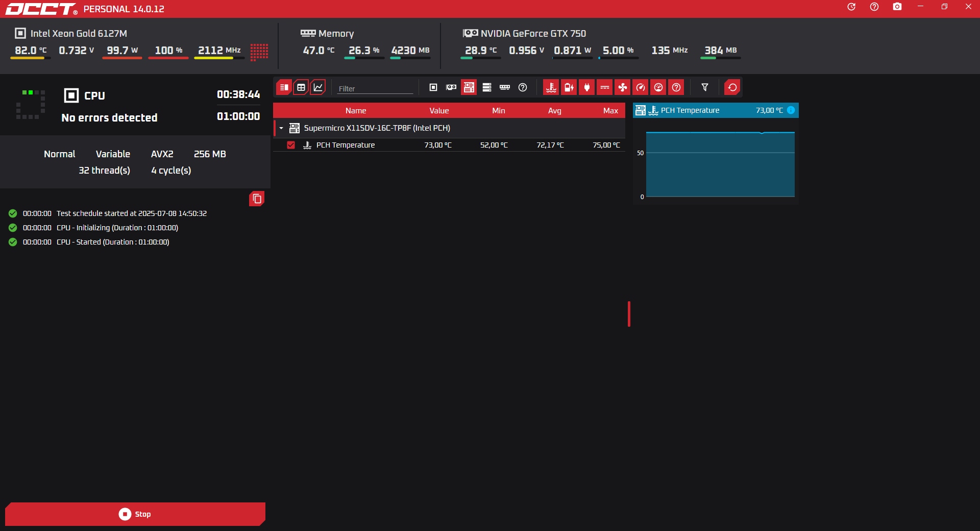This screenshot has width=980, height=531.
Task: Toggle the usage gauge sensor filter
Action: pos(658,87)
